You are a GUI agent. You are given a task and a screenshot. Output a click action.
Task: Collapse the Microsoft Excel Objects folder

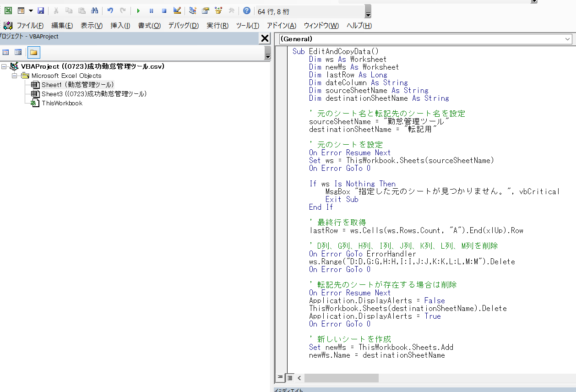coord(14,76)
